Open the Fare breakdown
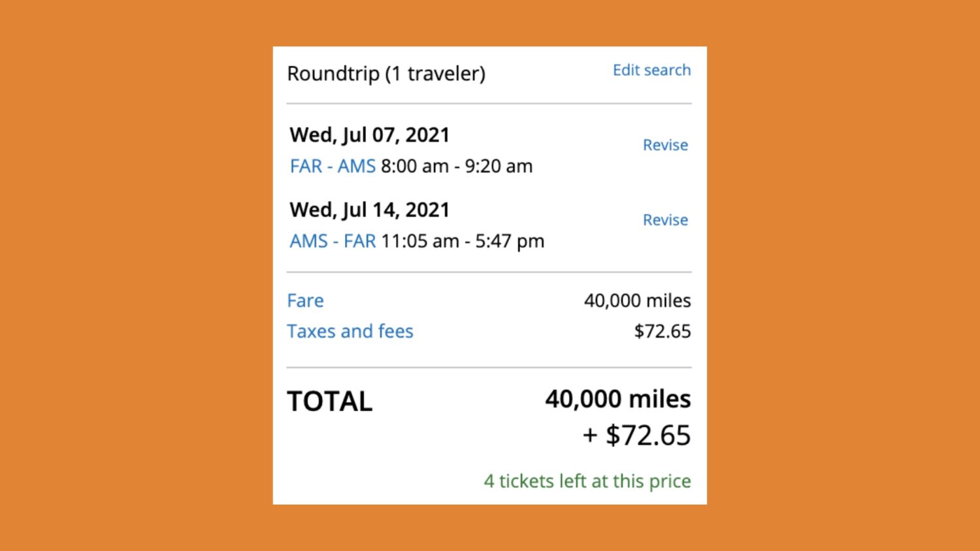This screenshot has height=551, width=980. click(x=304, y=300)
